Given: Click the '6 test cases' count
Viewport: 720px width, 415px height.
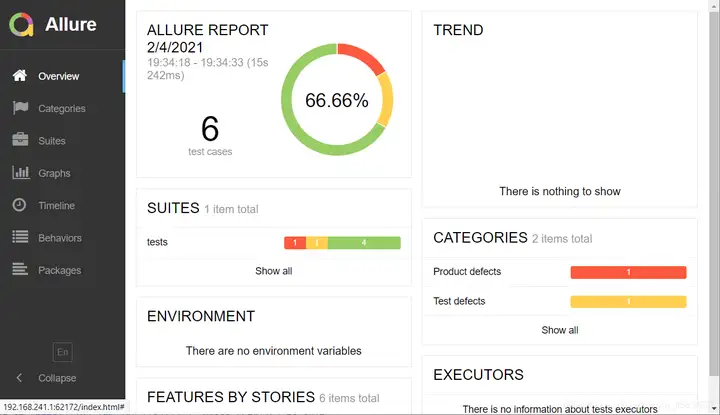Looking at the screenshot, I should tap(210, 135).
